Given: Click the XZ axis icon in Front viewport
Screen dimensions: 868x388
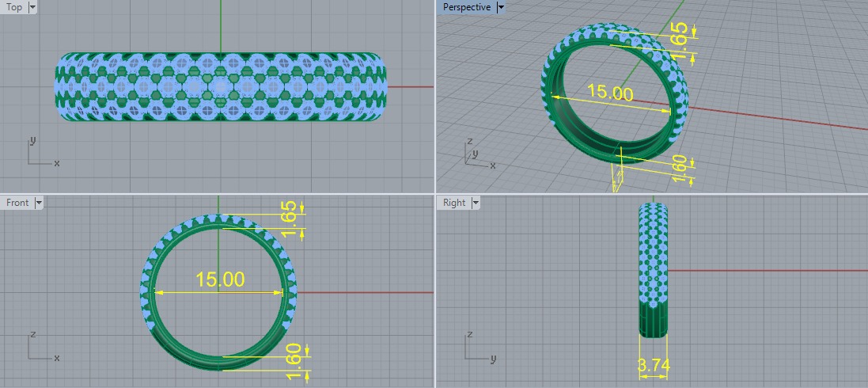Looking at the screenshot, I should click(44, 346).
